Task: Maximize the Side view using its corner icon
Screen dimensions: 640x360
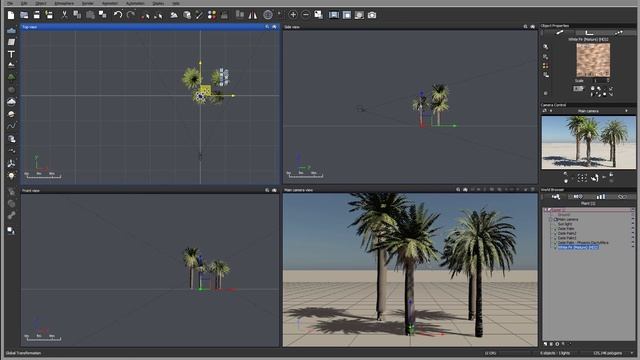Action: point(533,27)
